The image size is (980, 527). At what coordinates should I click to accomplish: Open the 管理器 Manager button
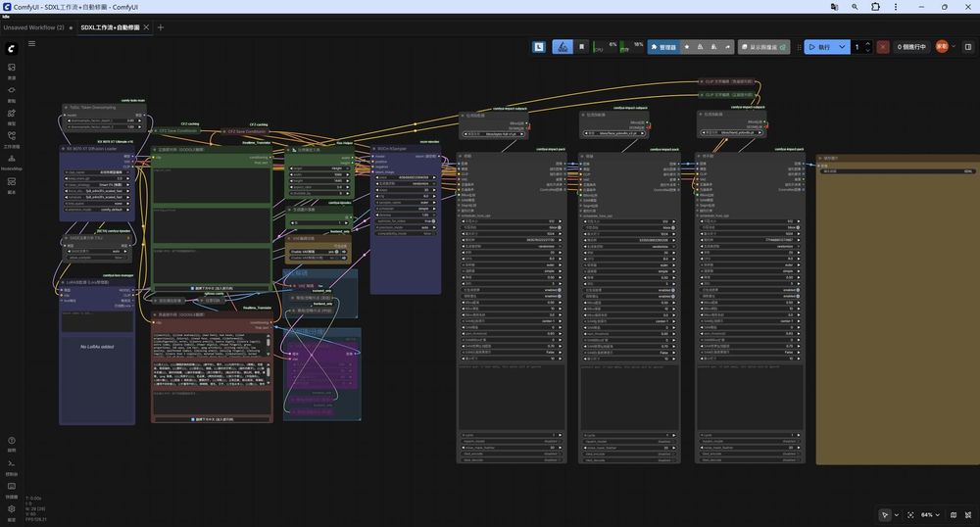coord(663,47)
